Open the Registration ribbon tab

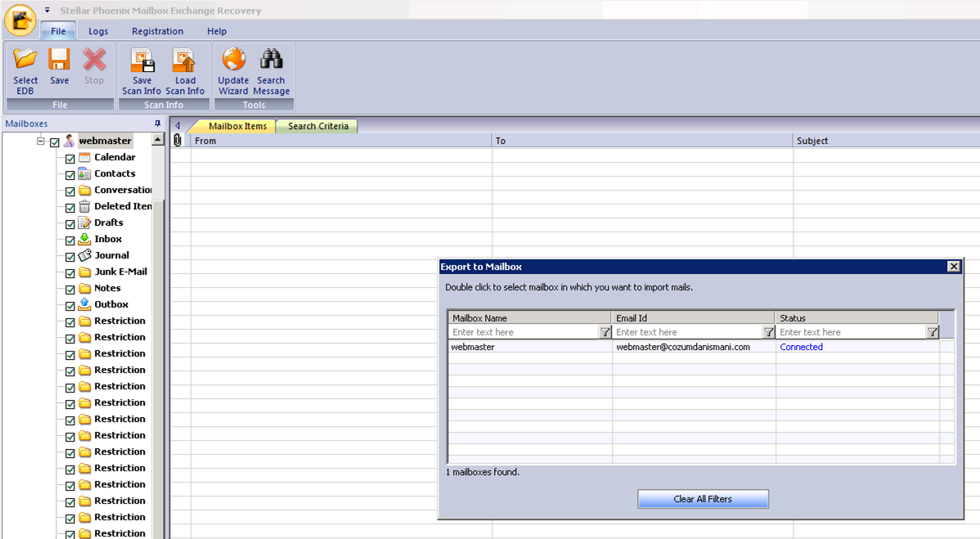158,31
